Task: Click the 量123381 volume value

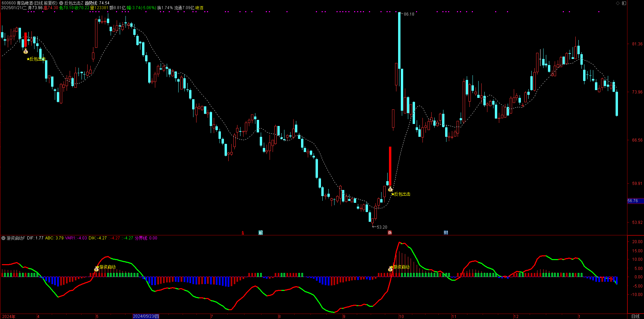Action: pos(99,8)
